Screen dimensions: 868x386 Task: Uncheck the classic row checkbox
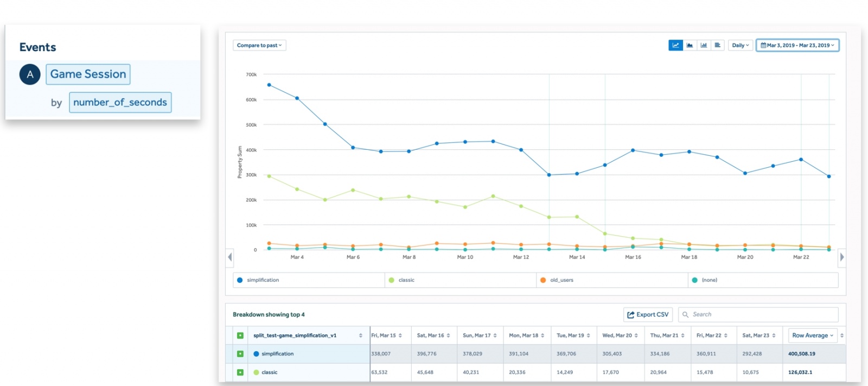click(240, 372)
